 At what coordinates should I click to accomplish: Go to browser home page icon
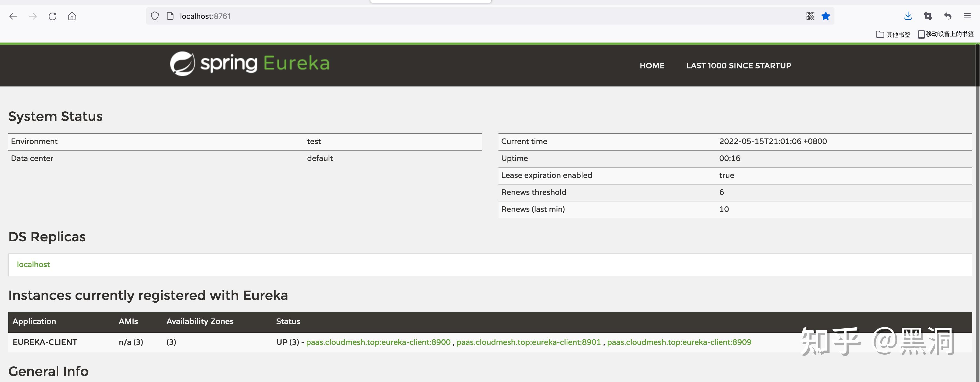tap(72, 16)
